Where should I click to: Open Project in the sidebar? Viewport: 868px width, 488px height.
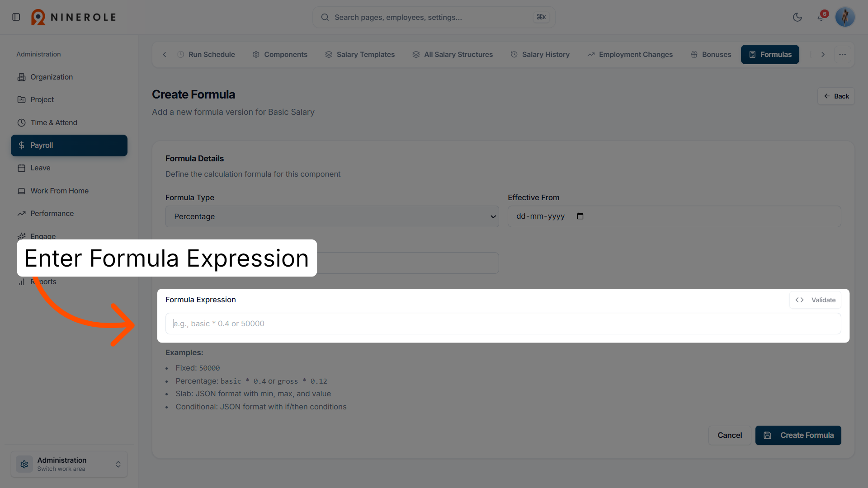69,99
